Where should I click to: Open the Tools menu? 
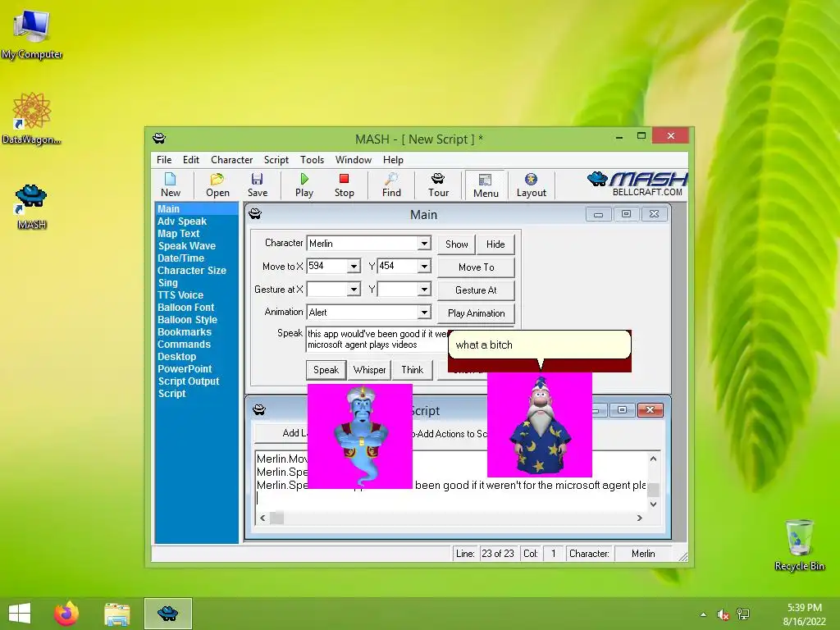coord(312,160)
